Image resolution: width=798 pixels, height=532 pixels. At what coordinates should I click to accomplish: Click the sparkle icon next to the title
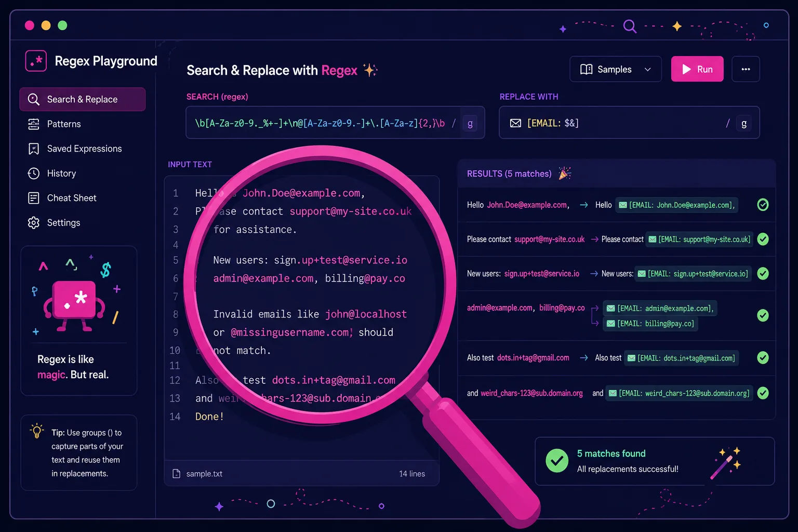[370, 70]
